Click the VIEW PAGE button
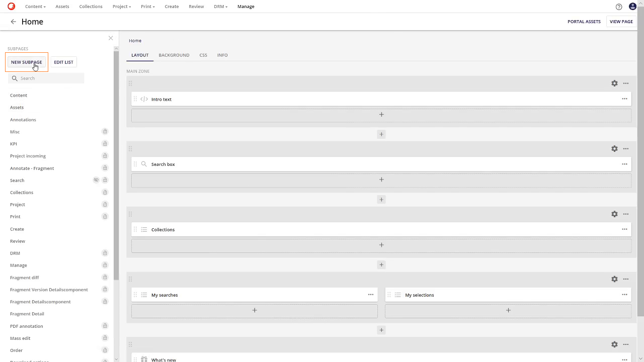 pyautogui.click(x=621, y=22)
